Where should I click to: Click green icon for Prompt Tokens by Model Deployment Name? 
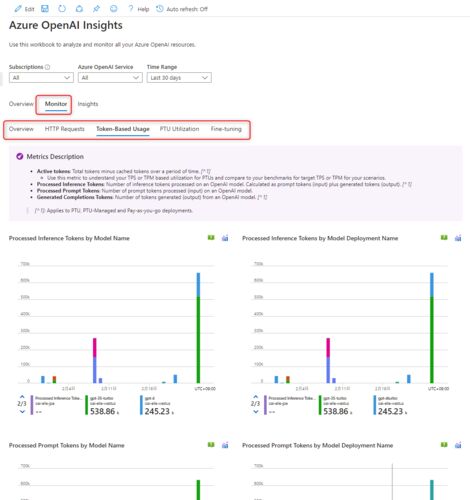pos(444,445)
